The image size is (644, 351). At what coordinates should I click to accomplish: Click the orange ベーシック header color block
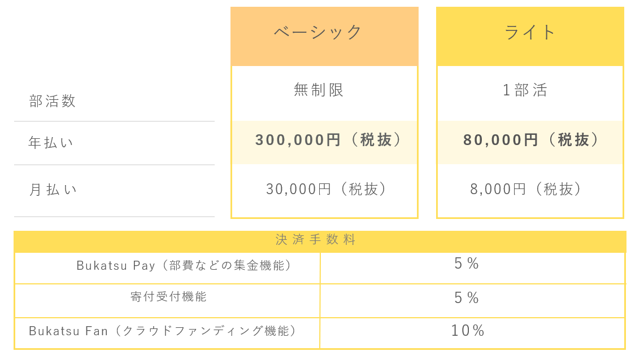tap(324, 36)
